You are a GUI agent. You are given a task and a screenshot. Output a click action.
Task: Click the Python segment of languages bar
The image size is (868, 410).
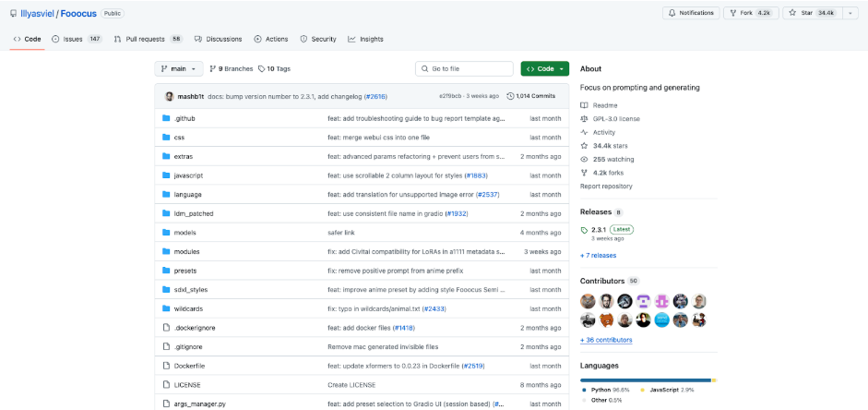[644, 380]
